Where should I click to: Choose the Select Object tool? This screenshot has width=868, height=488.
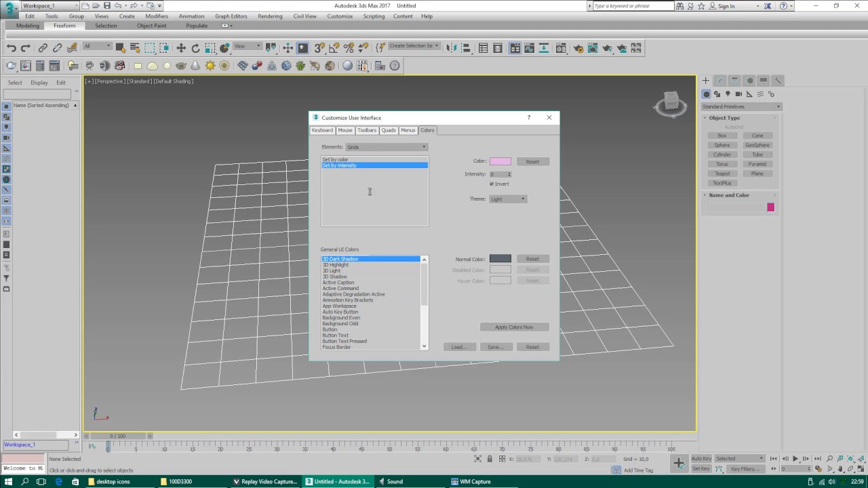[120, 48]
